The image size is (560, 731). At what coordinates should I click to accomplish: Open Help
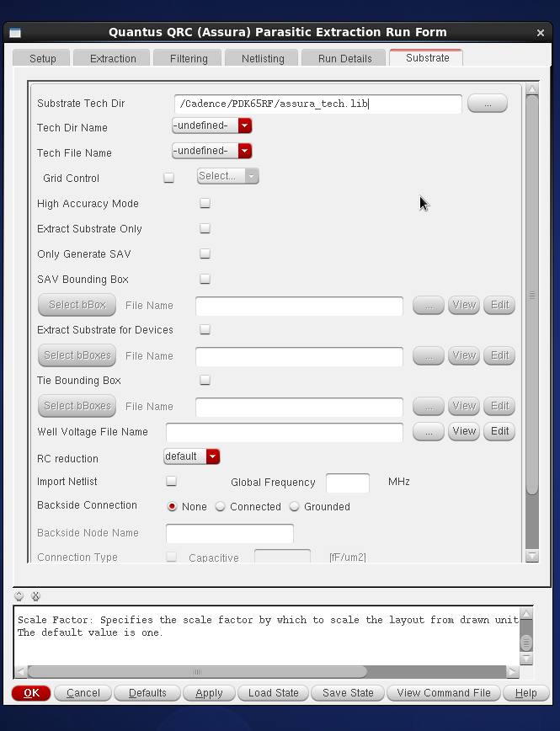coord(526,693)
